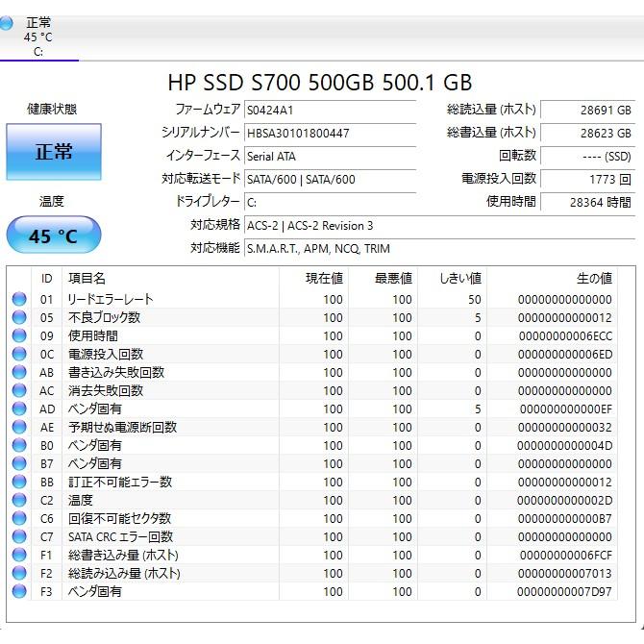The height and width of the screenshot is (644, 644).
Task: Click the ID column header
Action: (47, 279)
